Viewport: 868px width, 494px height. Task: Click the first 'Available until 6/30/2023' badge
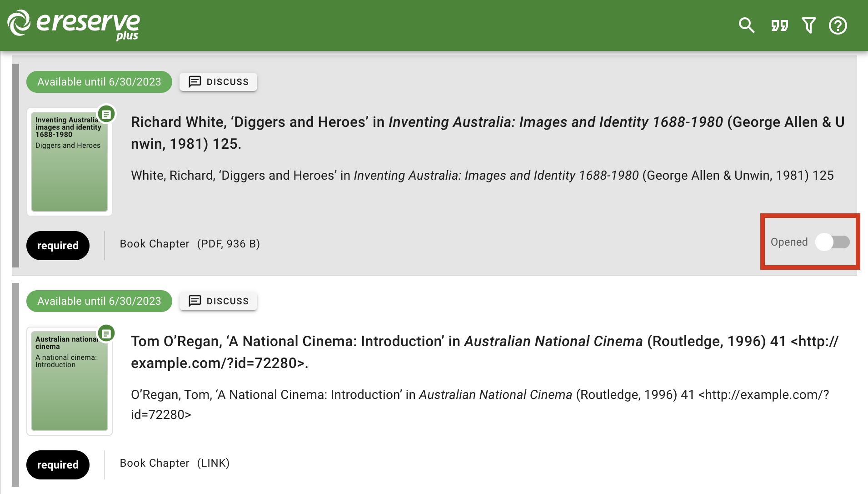coord(99,82)
